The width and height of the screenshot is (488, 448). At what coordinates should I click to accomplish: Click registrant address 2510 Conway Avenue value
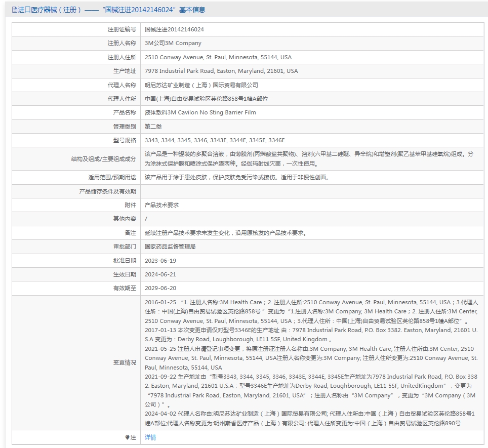(218, 57)
